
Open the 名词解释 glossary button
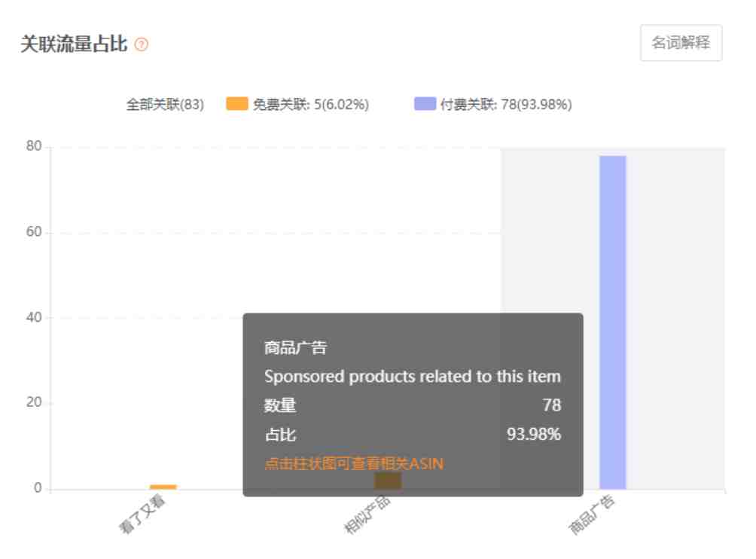(x=681, y=43)
